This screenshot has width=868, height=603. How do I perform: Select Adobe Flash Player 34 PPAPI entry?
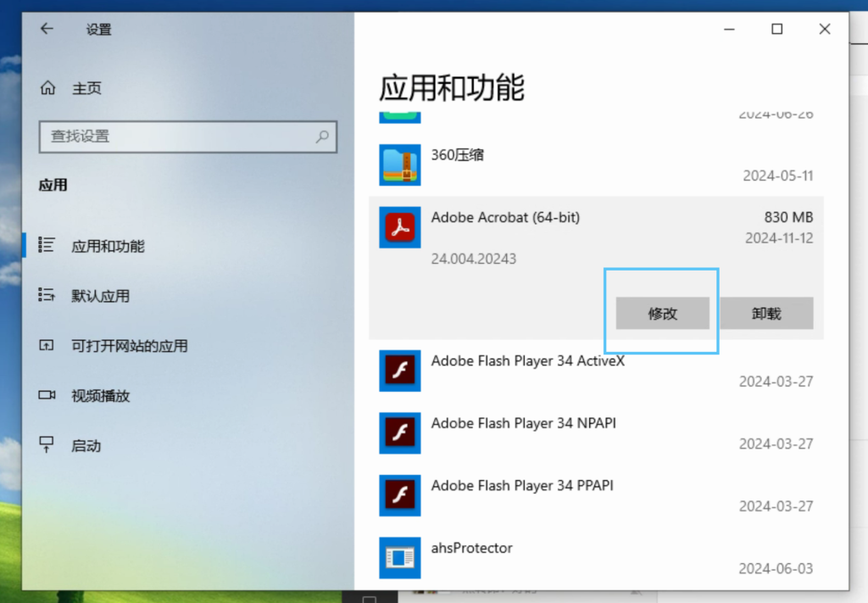[522, 486]
